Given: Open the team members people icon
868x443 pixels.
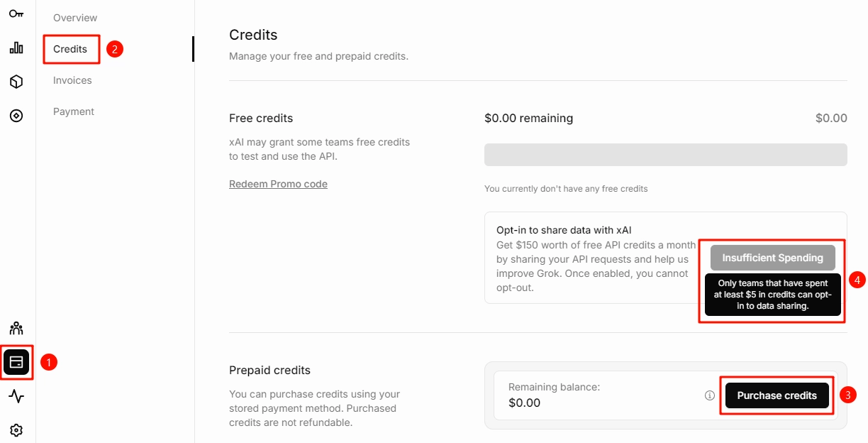Looking at the screenshot, I should 16,328.
